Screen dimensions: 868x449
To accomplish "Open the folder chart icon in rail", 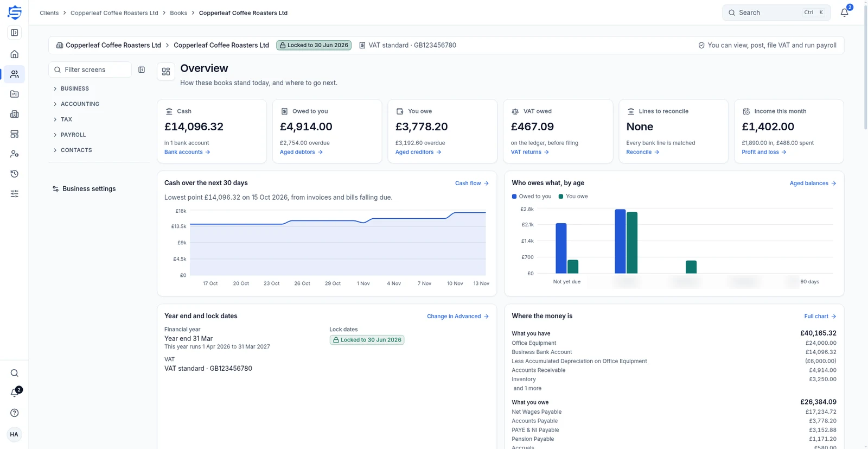I will pyautogui.click(x=15, y=94).
